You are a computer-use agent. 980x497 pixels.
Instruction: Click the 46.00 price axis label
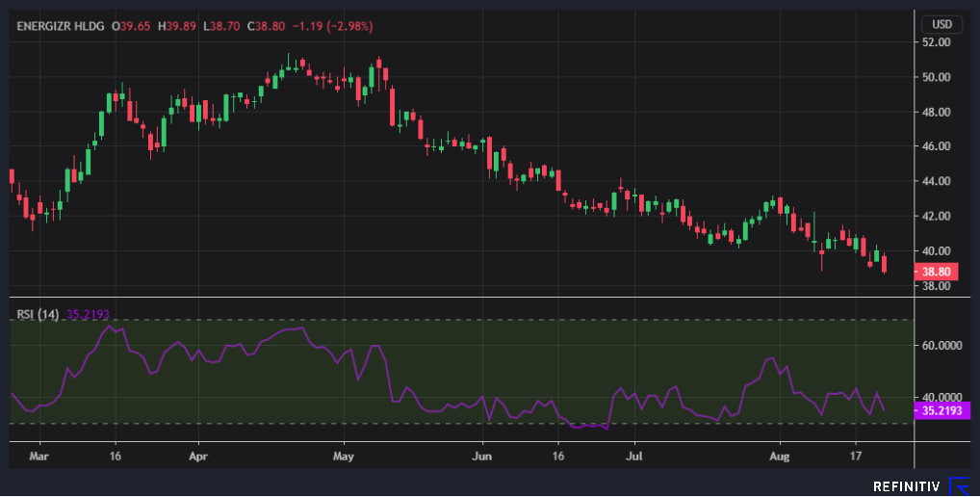(936, 146)
